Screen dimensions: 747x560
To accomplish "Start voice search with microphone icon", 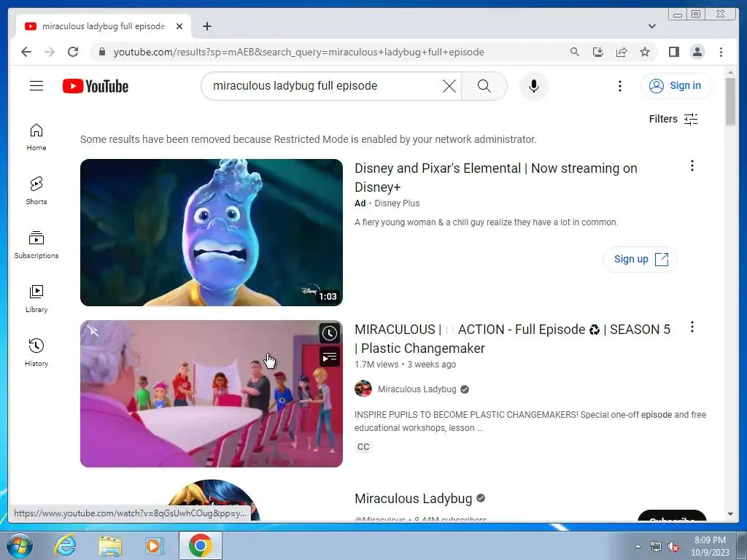I will tap(534, 86).
